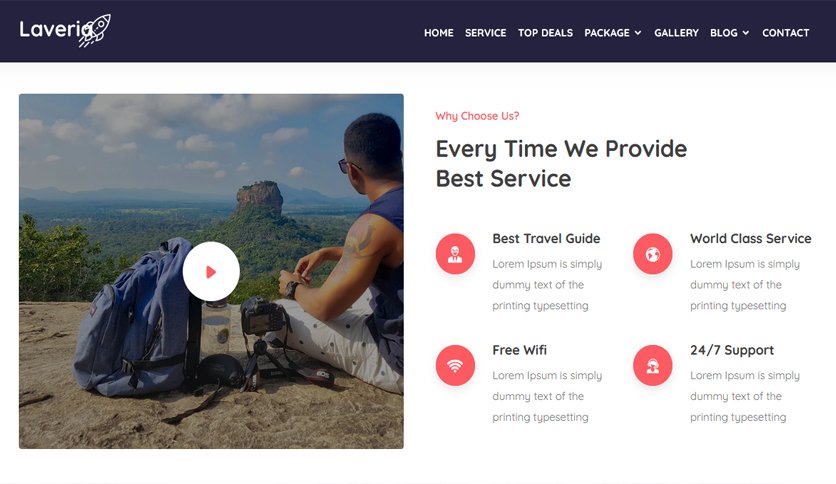Screen dimensions: 836x484
Task: Open the Top Deals menu item
Action: [x=545, y=33]
